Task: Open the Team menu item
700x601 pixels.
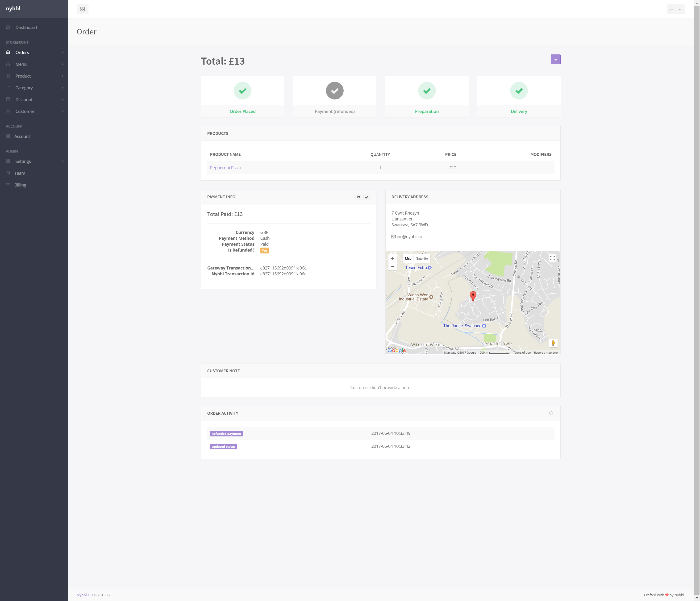Action: coord(20,173)
